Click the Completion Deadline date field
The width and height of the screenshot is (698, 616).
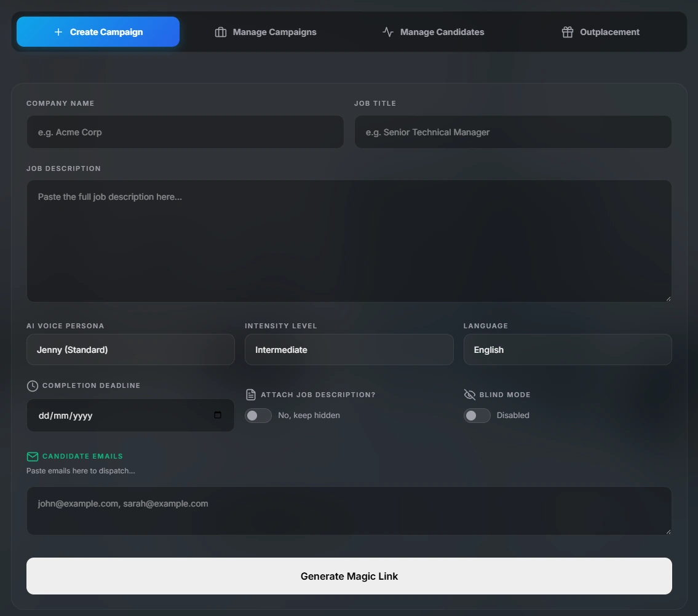(x=130, y=415)
